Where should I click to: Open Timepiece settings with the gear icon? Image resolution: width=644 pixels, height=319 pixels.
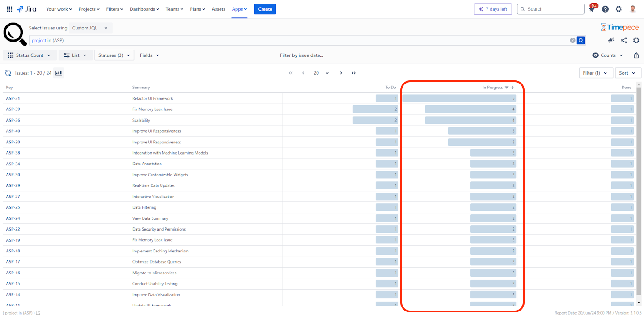tap(636, 40)
